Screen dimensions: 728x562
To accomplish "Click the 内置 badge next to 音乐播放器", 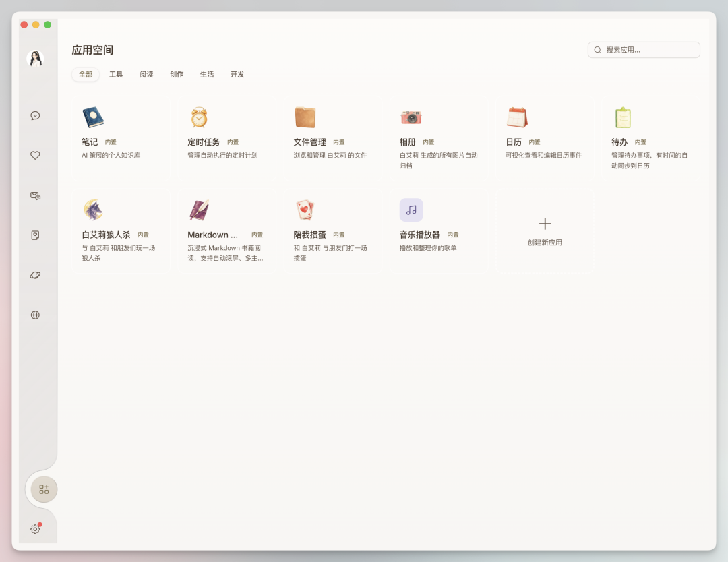I will click(x=453, y=235).
